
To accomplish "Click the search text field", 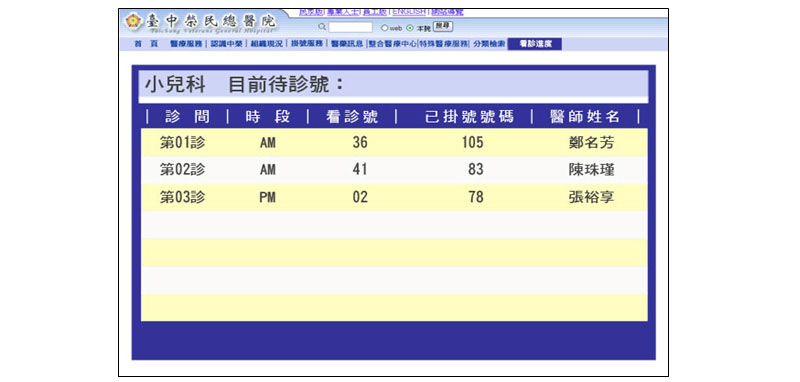I will point(351,27).
